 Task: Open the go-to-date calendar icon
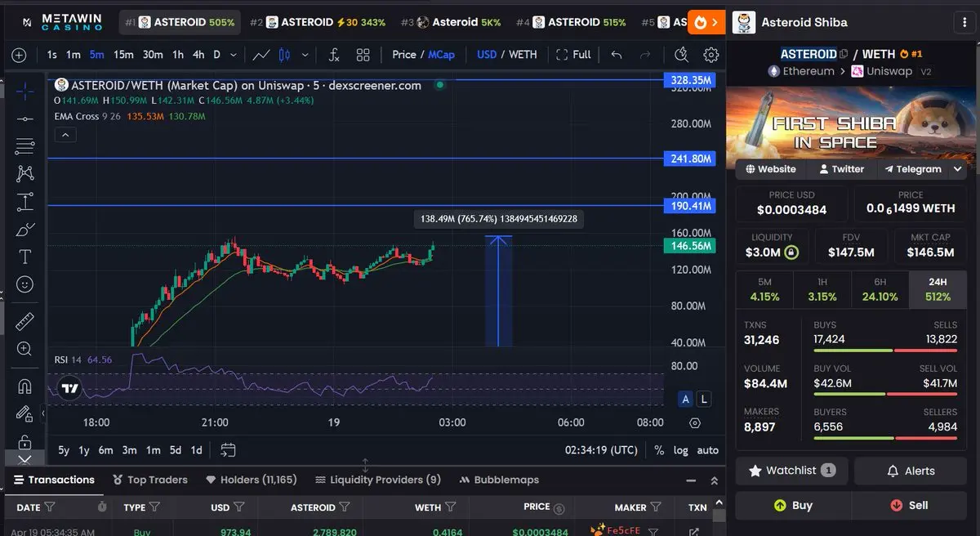point(228,450)
